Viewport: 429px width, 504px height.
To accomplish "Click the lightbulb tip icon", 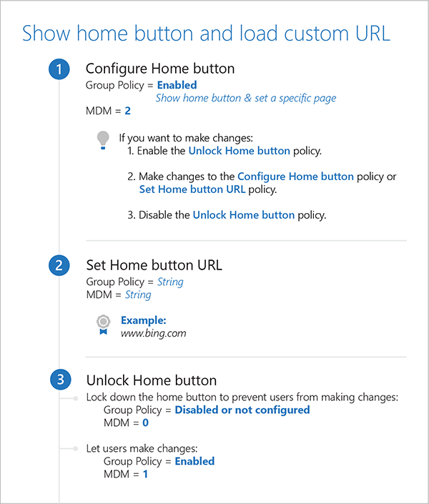I will (x=104, y=139).
